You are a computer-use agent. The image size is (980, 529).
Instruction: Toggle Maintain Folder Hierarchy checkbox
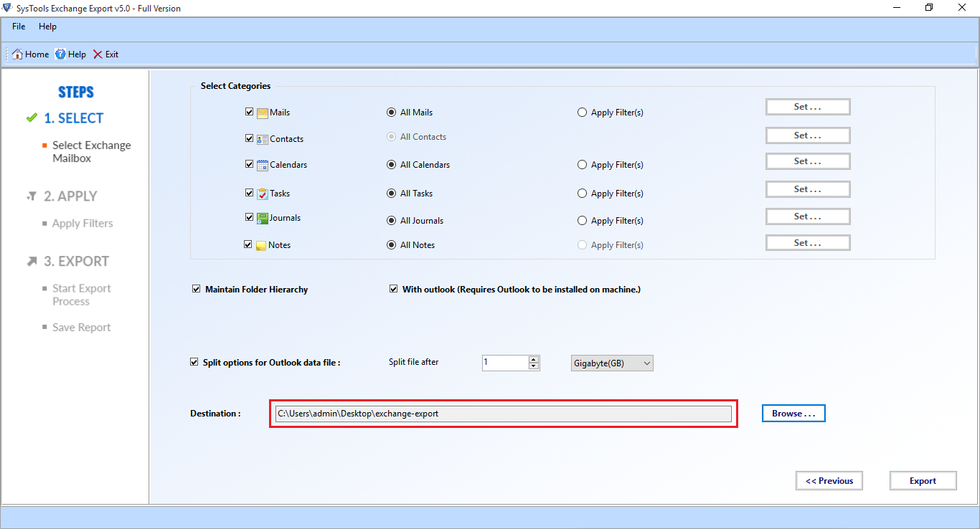point(197,290)
